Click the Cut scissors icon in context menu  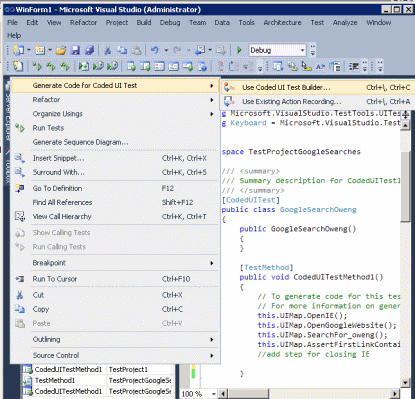click(x=20, y=295)
